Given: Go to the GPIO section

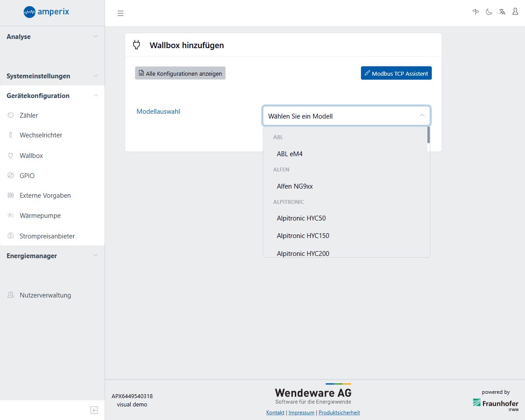Looking at the screenshot, I should pyautogui.click(x=27, y=176).
